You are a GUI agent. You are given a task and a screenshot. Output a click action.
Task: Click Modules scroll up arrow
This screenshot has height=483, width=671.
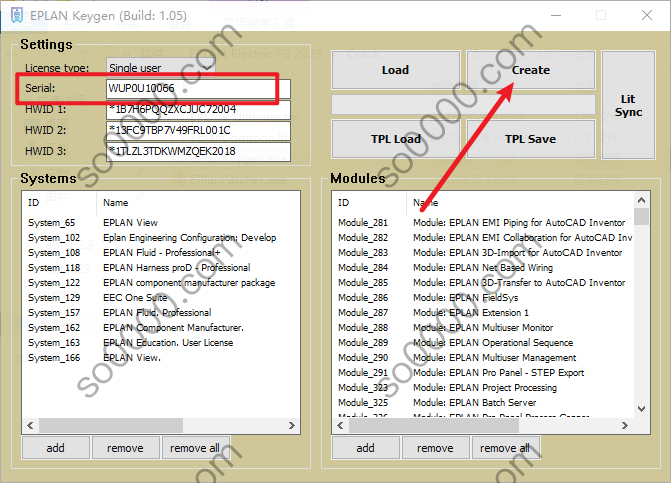tap(641, 200)
